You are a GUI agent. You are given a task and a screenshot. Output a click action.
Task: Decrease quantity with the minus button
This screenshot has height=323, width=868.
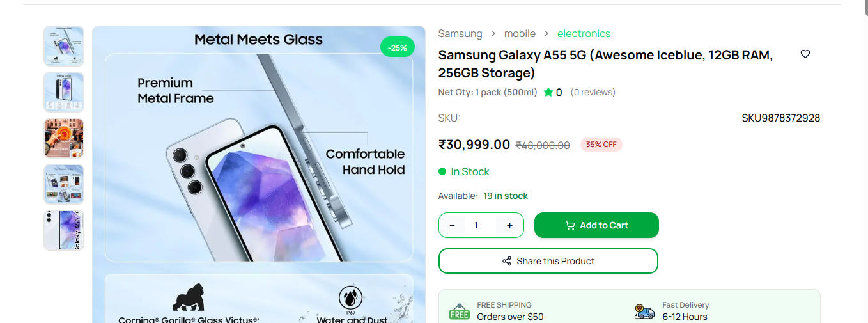pyautogui.click(x=453, y=225)
